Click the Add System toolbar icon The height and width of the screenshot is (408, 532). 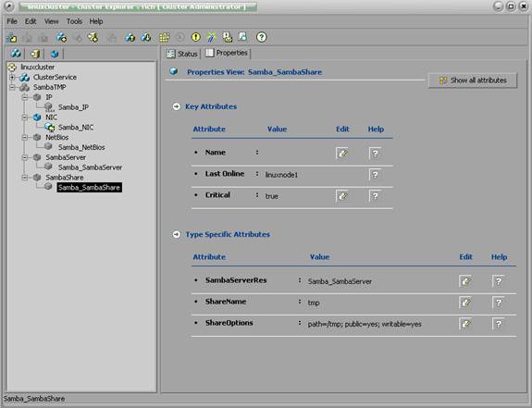click(x=93, y=37)
